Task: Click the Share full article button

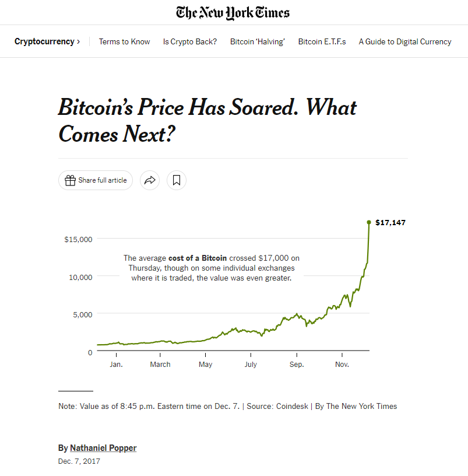Action: click(x=95, y=180)
